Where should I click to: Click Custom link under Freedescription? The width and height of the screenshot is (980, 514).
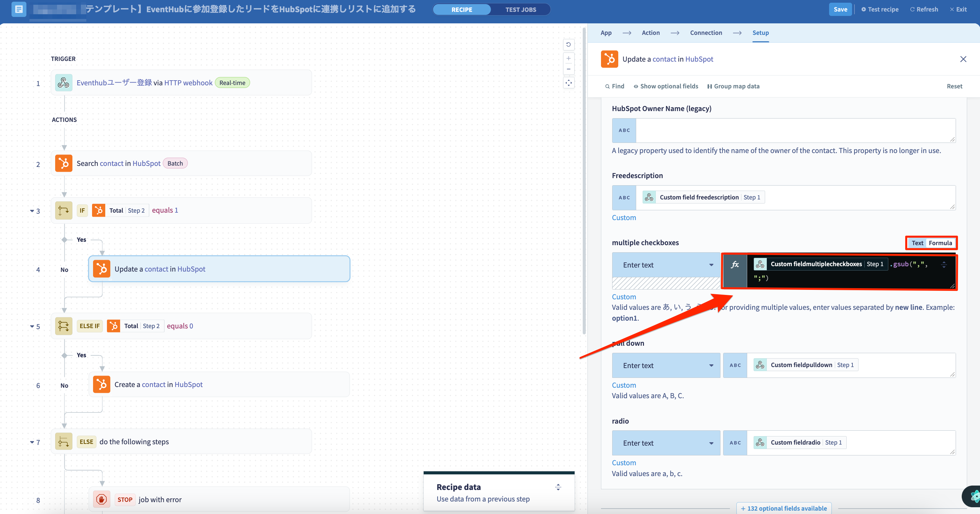[624, 217]
